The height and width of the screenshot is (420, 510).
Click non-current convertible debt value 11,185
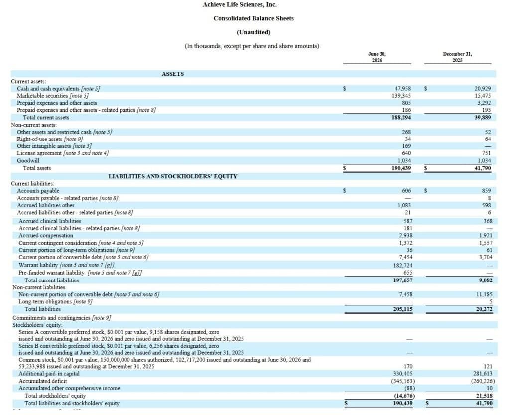pyautogui.click(x=484, y=295)
